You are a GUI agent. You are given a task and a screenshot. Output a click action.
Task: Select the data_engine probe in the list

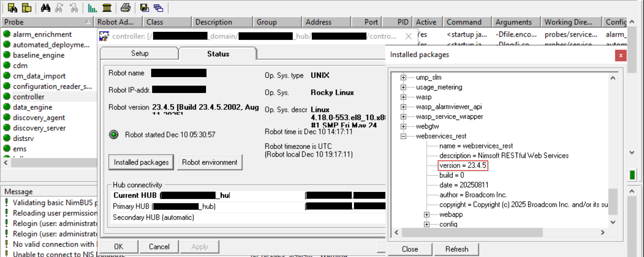[x=33, y=107]
